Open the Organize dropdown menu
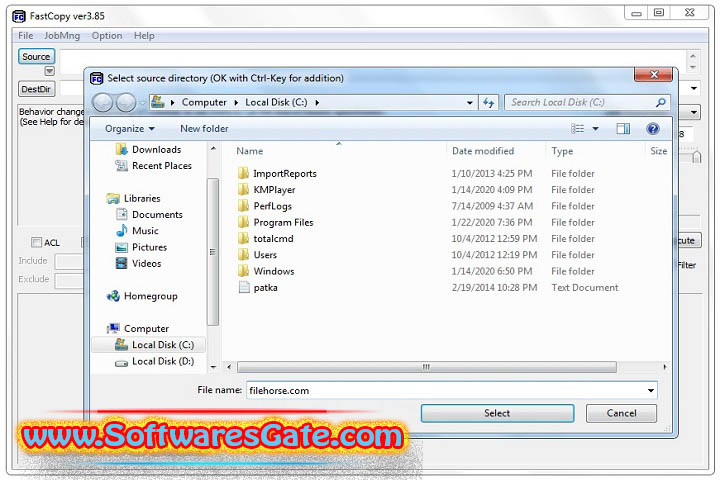Screen dimensions: 720x480 129,129
